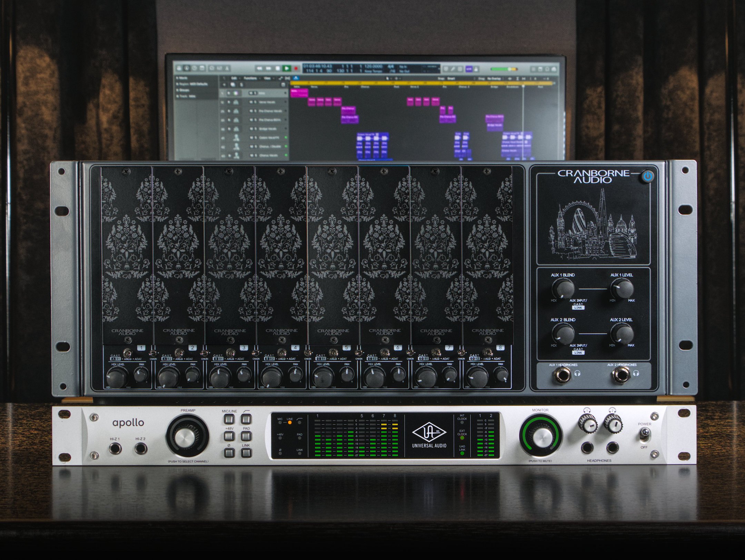Open the tracks area Edit menu
Screen dimensions: 745x560
234,78
